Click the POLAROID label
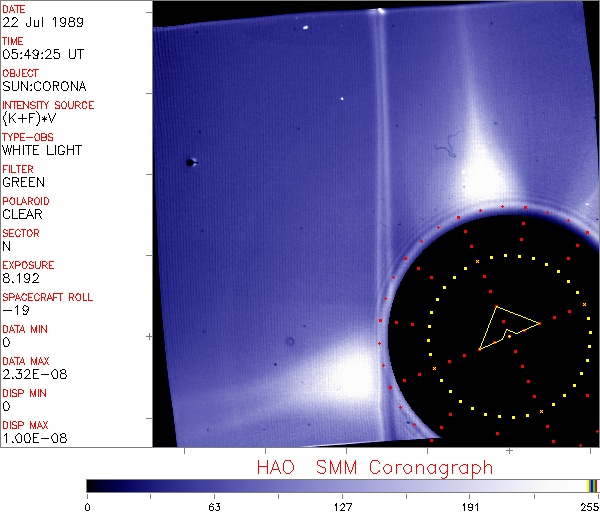This screenshot has height=512, width=600. coord(26,201)
